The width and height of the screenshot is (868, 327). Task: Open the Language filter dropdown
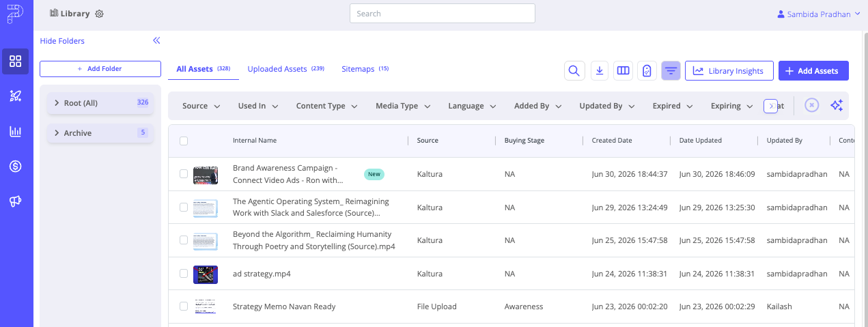point(473,106)
